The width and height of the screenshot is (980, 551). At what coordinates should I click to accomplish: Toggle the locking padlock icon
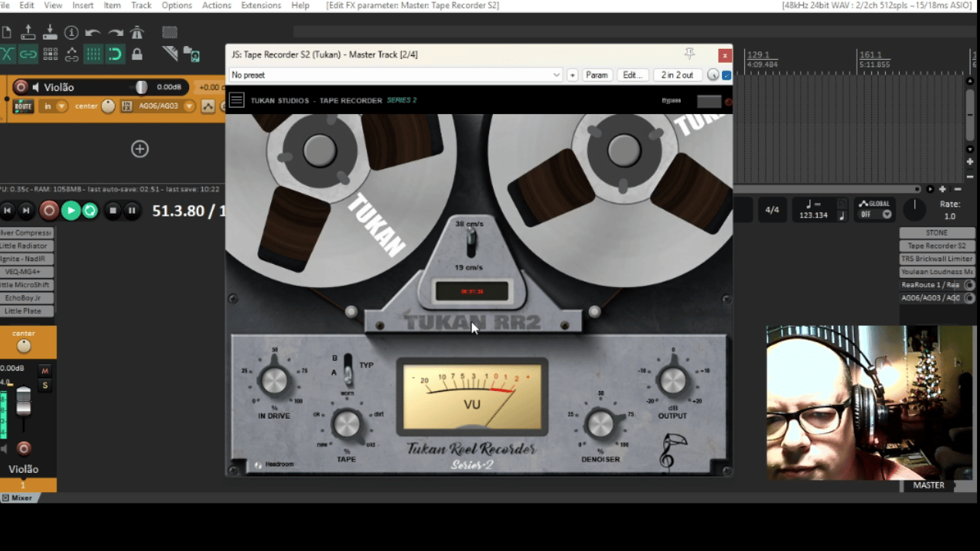(x=137, y=54)
